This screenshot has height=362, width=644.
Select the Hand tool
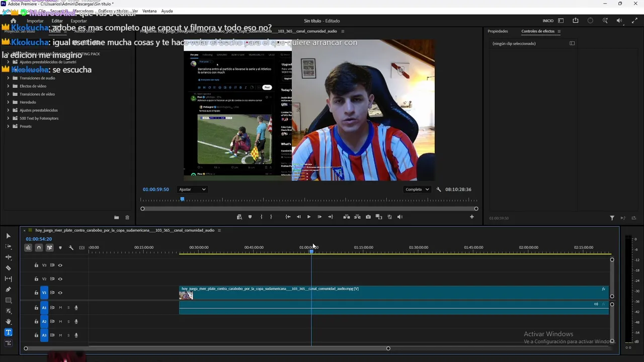pyautogui.click(x=8, y=321)
